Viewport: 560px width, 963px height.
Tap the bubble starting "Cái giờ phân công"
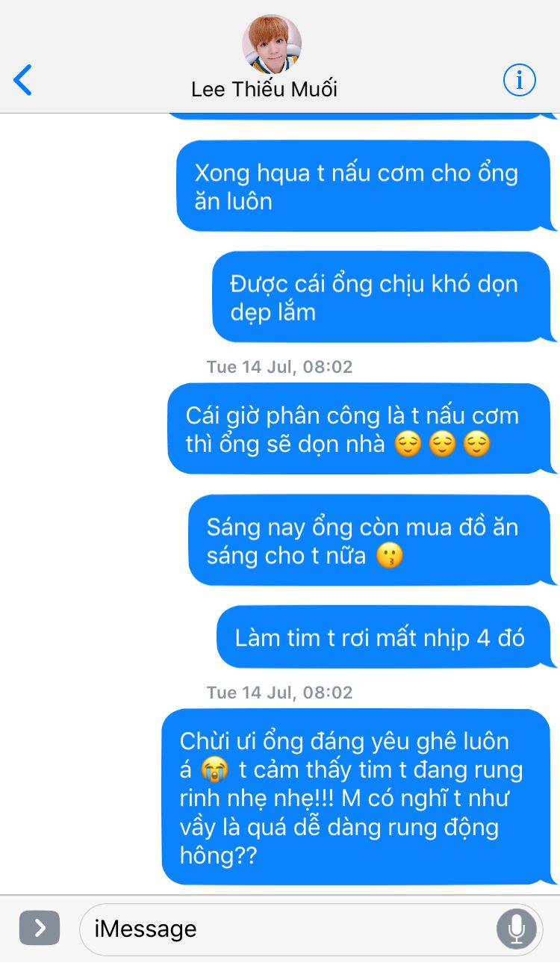click(x=359, y=429)
